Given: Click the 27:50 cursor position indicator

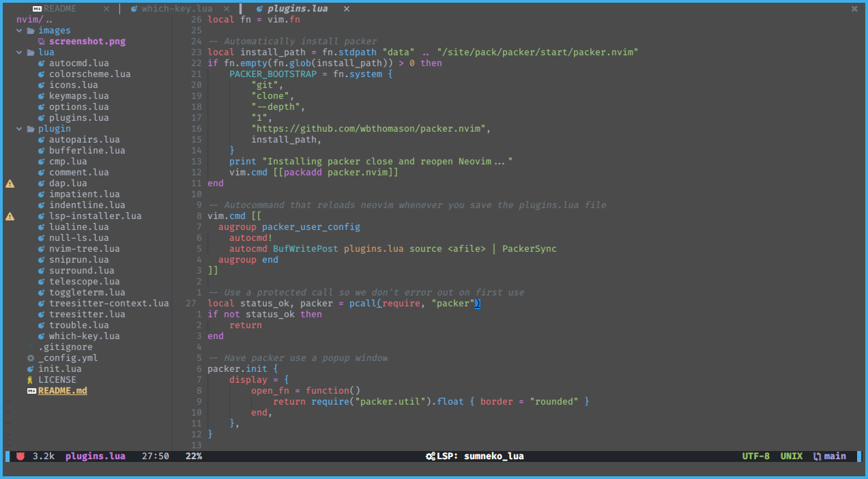Looking at the screenshot, I should pyautogui.click(x=156, y=456).
